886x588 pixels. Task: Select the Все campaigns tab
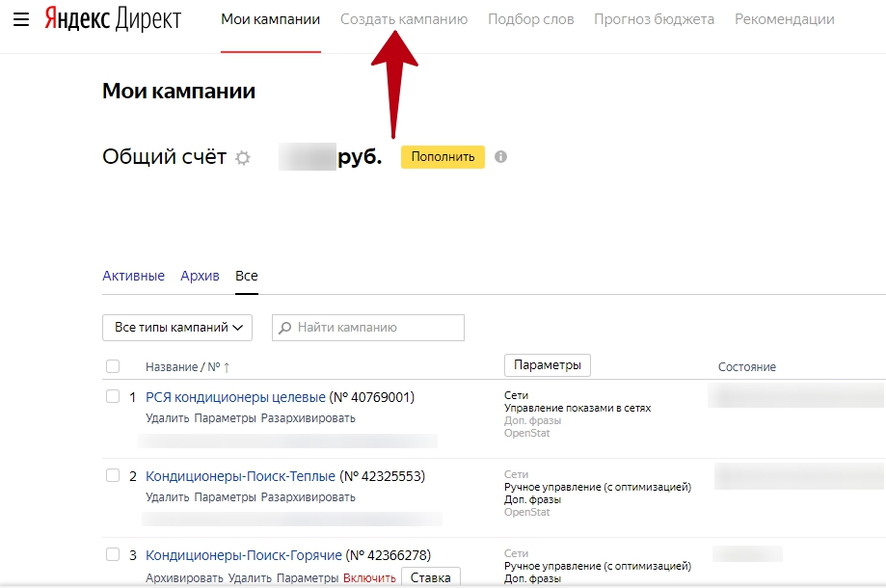pyautogui.click(x=247, y=276)
